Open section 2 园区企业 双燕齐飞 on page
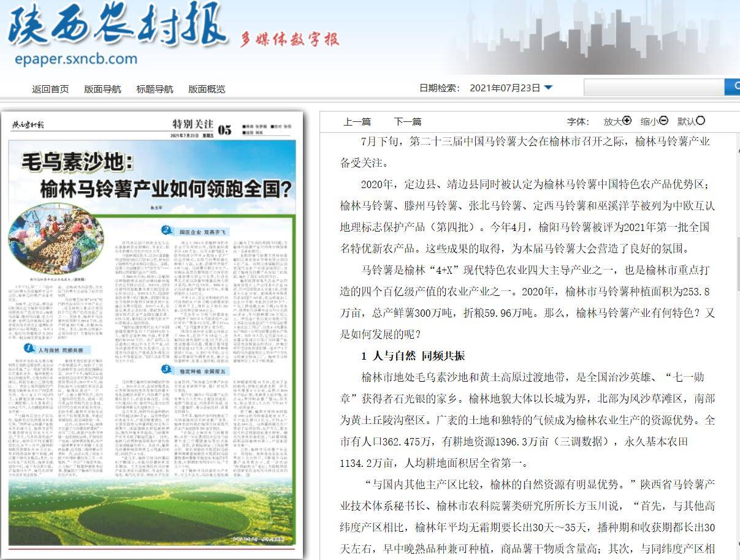This screenshot has width=740, height=560. click(194, 231)
